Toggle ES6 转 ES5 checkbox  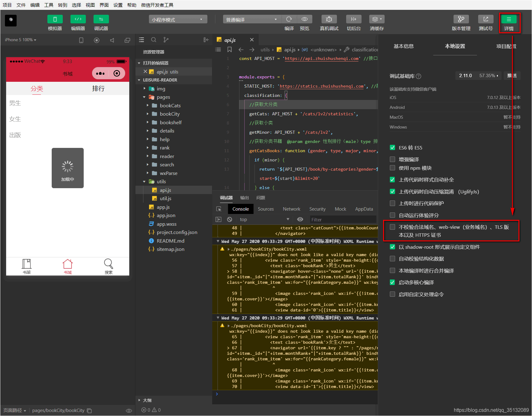click(392, 148)
